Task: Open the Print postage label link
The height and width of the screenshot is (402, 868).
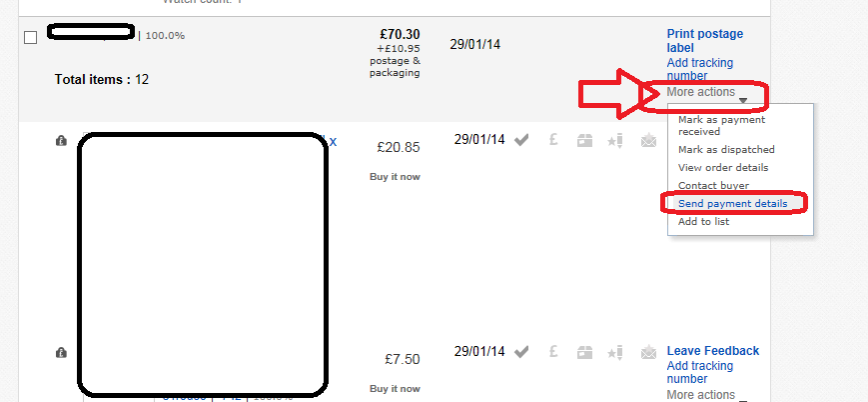Action: point(704,41)
